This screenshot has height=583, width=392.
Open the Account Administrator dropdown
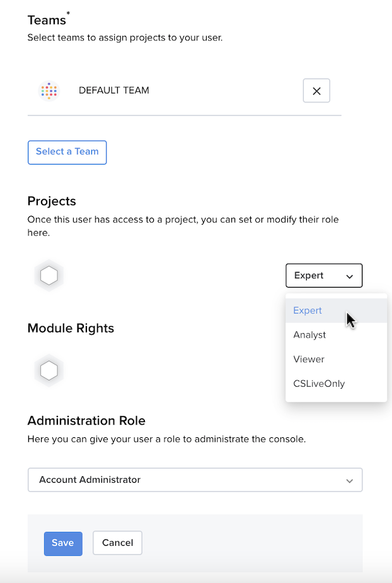[195, 480]
